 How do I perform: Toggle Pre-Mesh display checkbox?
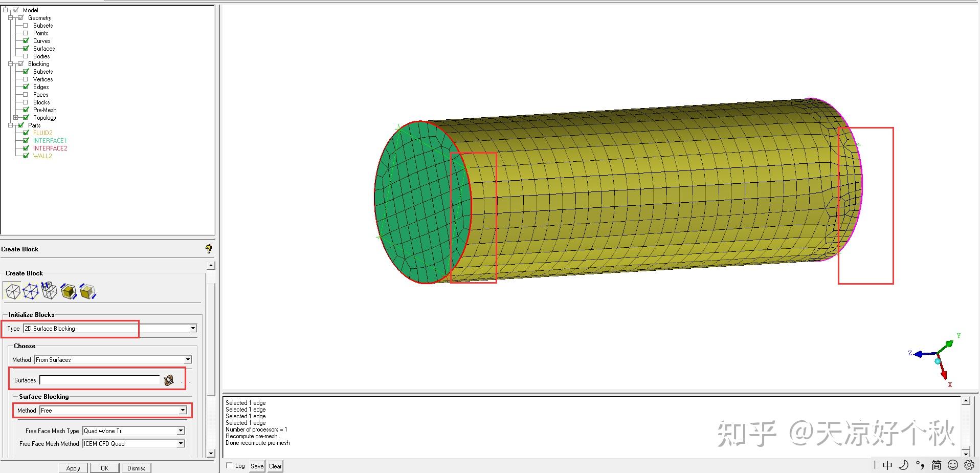coord(26,110)
